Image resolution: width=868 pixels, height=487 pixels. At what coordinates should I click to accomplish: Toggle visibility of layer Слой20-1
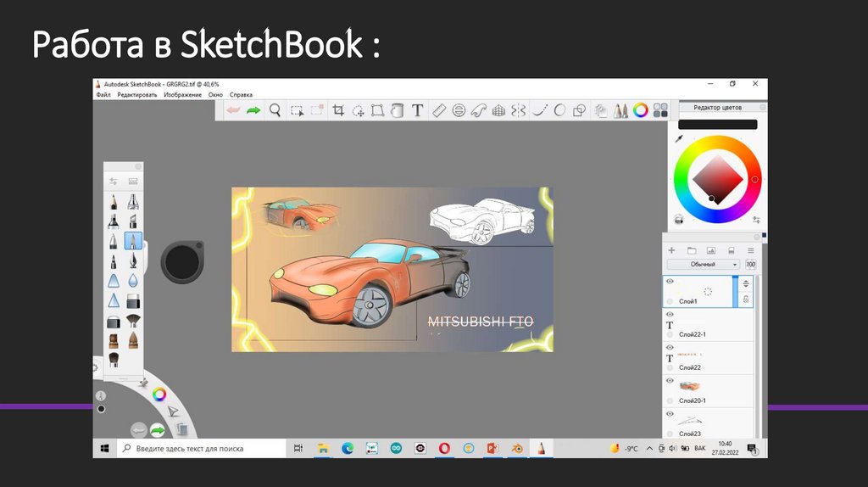(670, 381)
